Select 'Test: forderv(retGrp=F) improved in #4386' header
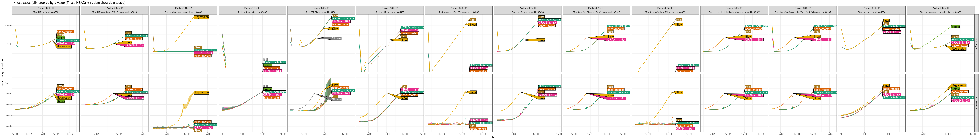Viewport: 980px width, 140px height. point(665,12)
